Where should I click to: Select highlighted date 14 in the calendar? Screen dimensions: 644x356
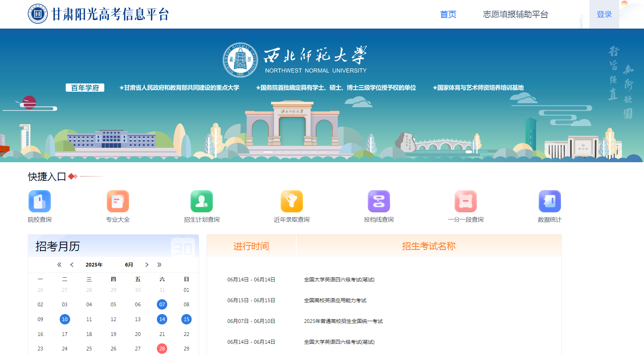click(162, 319)
